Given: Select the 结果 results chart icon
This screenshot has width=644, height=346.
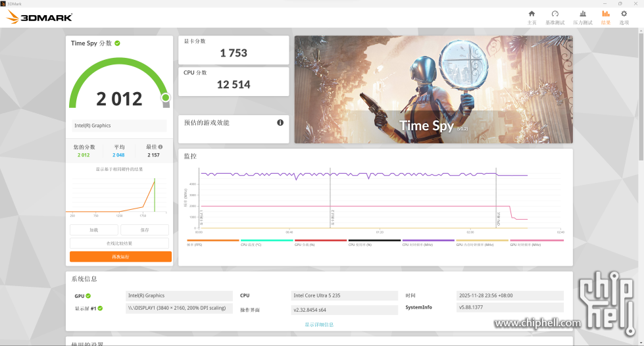Looking at the screenshot, I should click(605, 17).
